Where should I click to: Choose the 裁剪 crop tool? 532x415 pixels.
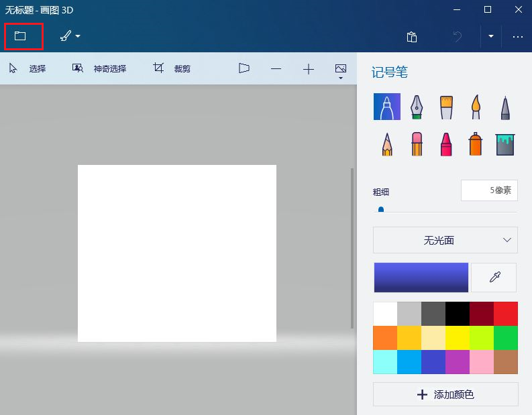(x=172, y=68)
